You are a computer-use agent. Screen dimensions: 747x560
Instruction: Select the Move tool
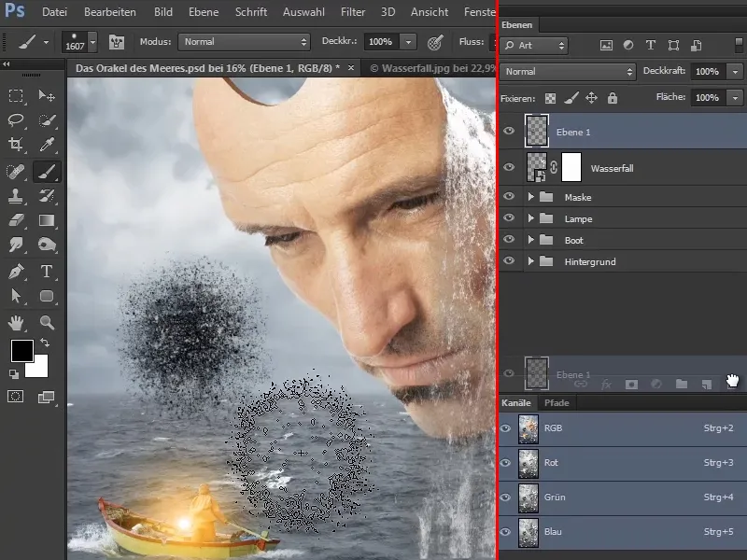pos(46,96)
